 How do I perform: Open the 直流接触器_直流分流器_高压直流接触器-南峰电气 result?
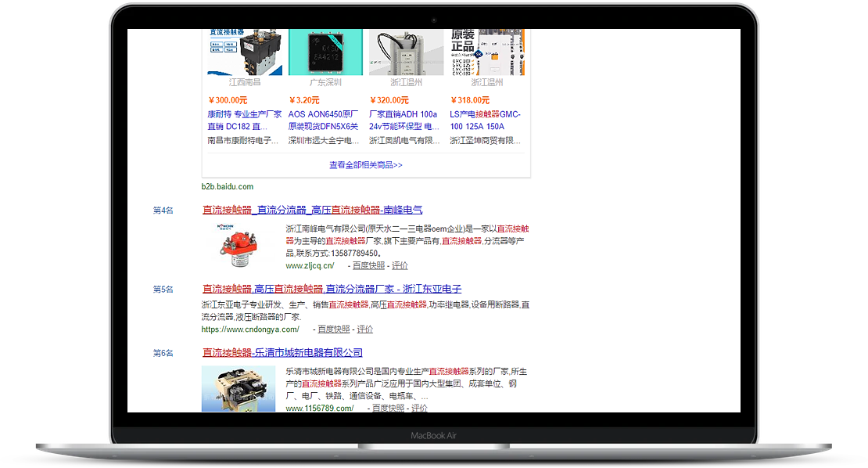312,210
